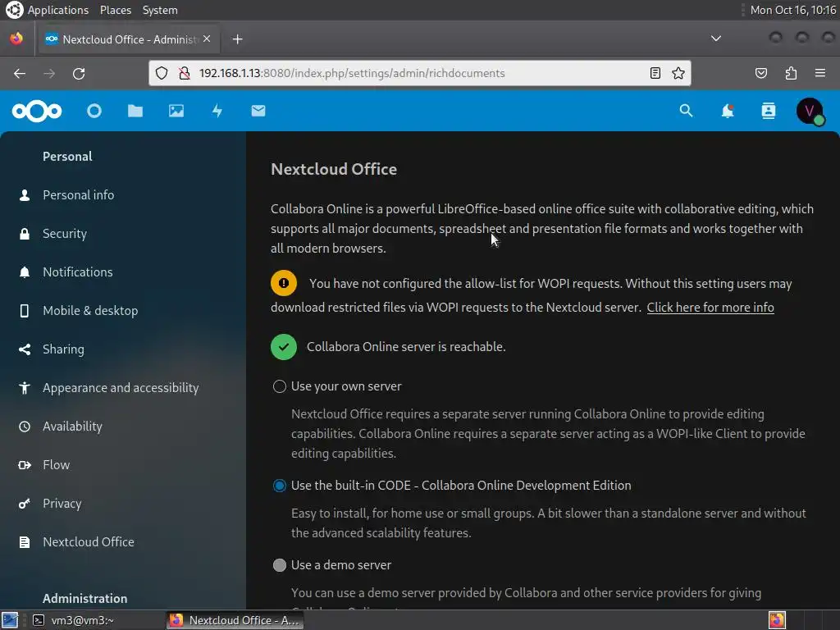Click the Firefox forward arrow
Screen dimensions: 840x630
49,73
